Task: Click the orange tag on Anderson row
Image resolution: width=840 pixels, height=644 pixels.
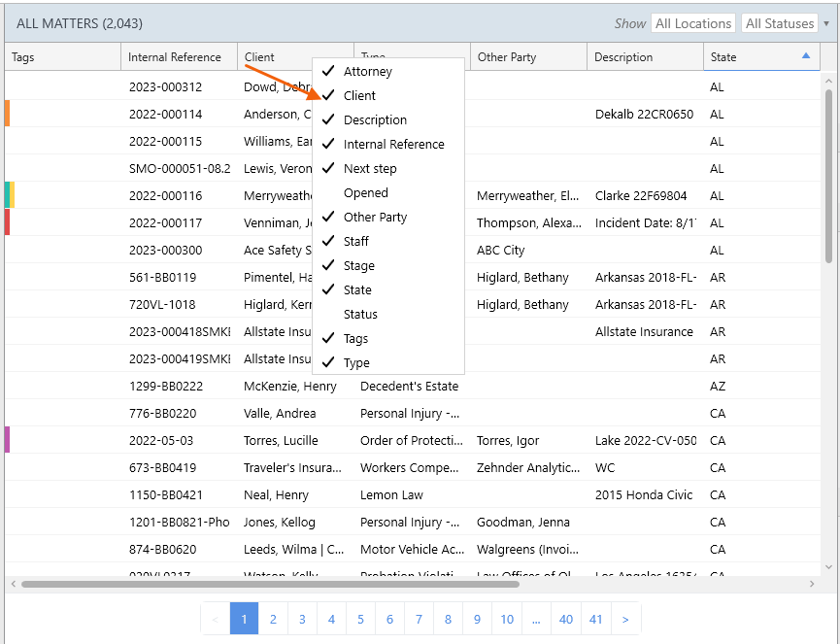Action: pos(7,114)
